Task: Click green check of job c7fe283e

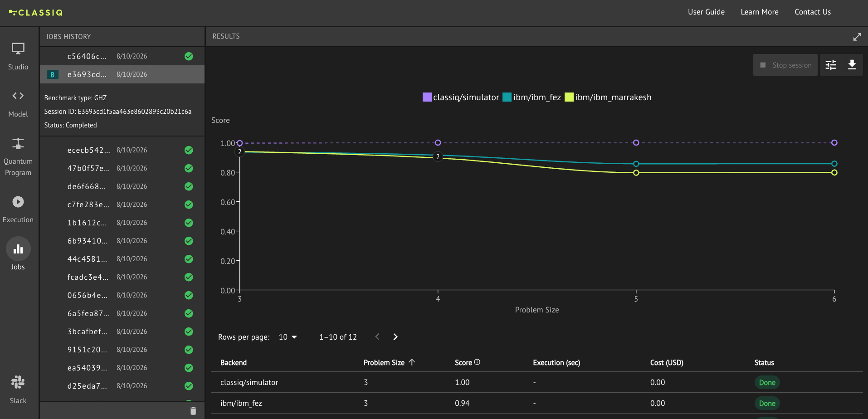Action: pyautogui.click(x=189, y=205)
